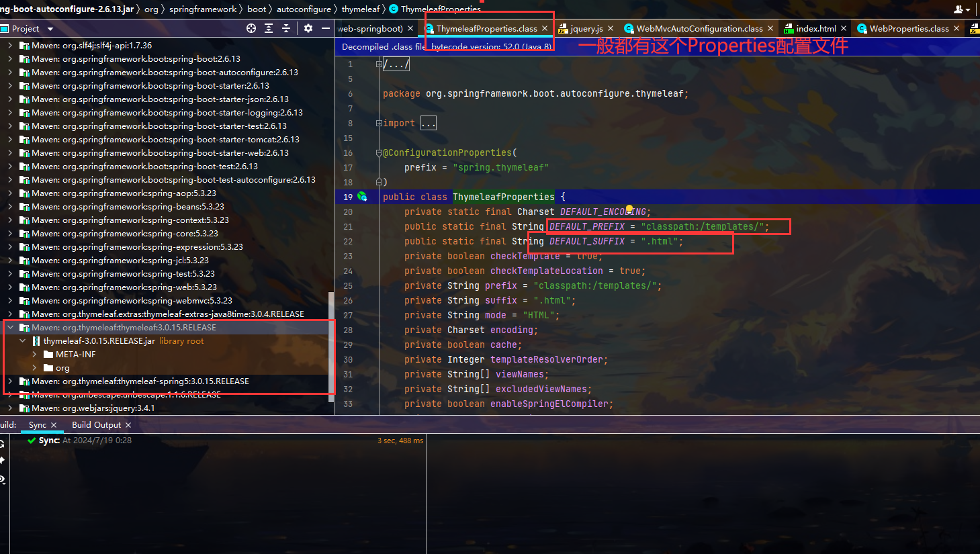This screenshot has width=980, height=554.
Task: Open Project panel settings gear
Action: [x=308, y=28]
